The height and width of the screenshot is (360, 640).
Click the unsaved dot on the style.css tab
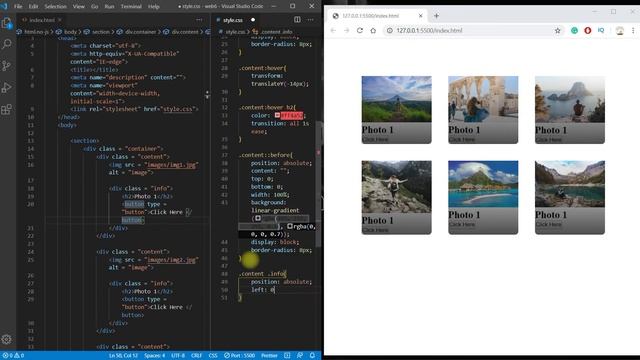(x=253, y=20)
